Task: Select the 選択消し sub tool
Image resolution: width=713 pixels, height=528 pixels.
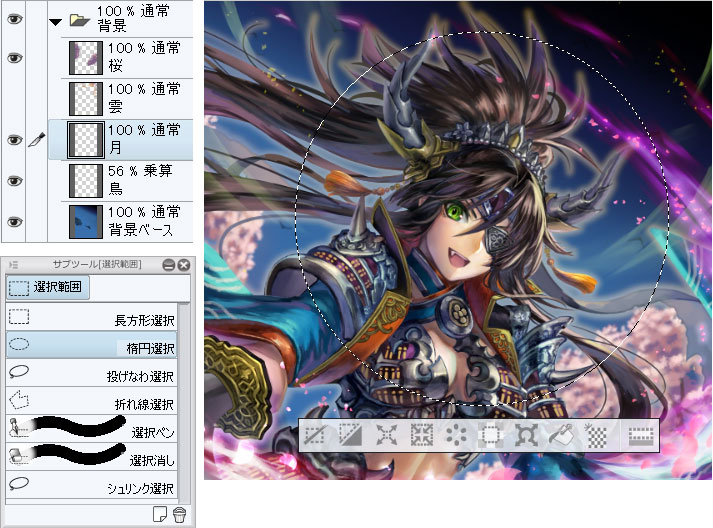Action: click(91, 456)
